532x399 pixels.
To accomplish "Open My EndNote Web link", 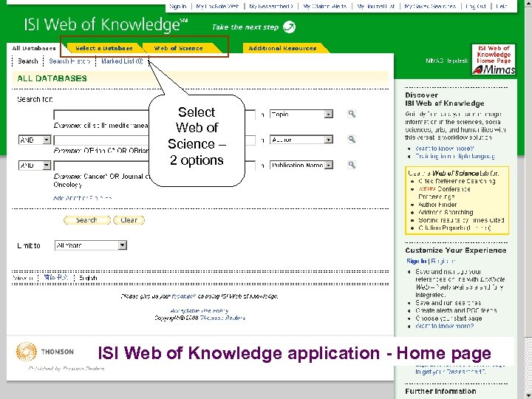I will click(x=217, y=6).
